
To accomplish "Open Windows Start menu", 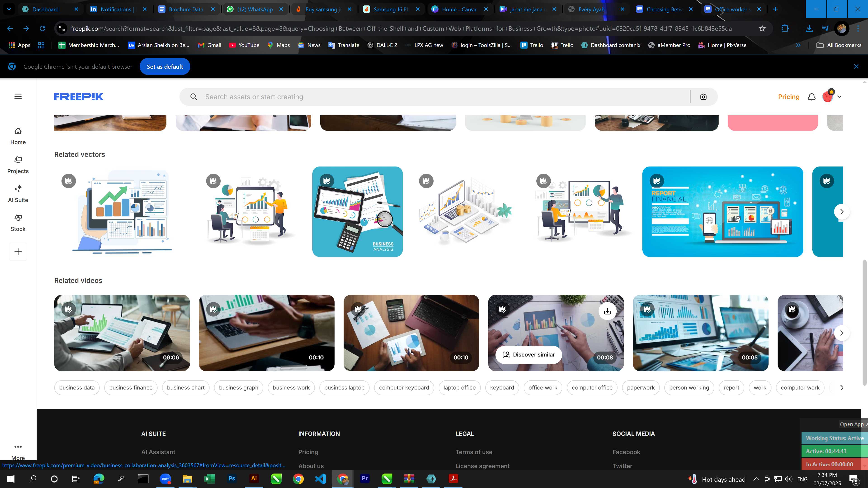I will coord(11,479).
